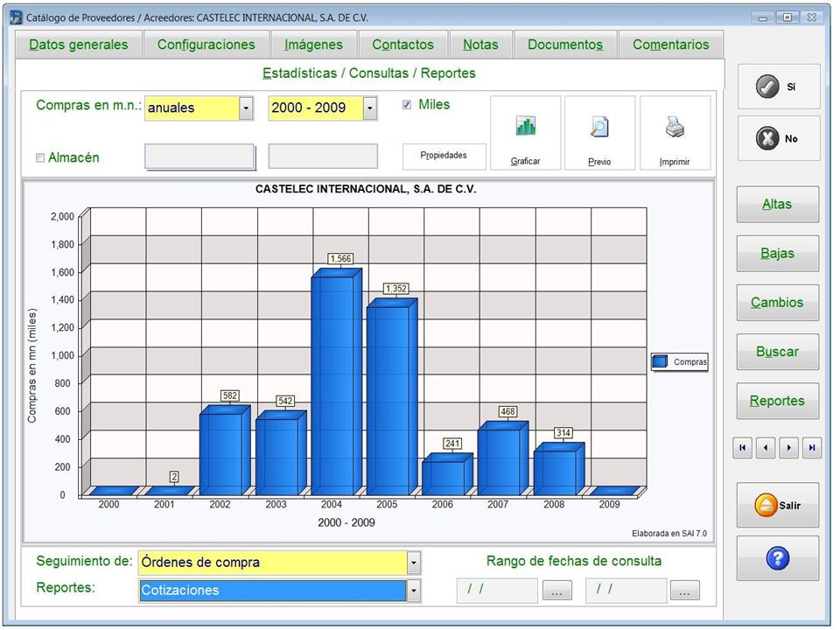Confirm with the Sí checkmark button
The height and width of the screenshot is (630, 840).
pos(779,87)
